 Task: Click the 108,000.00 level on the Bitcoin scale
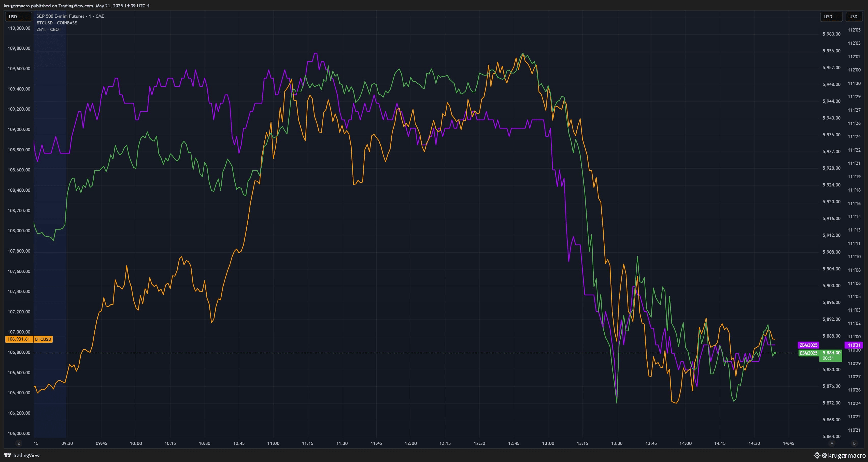click(x=19, y=231)
